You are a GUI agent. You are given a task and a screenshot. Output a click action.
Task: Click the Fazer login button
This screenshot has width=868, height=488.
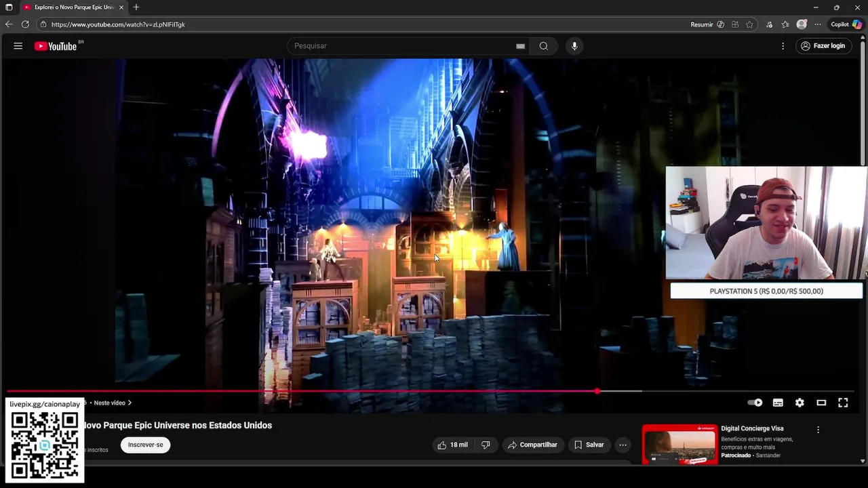coord(823,46)
